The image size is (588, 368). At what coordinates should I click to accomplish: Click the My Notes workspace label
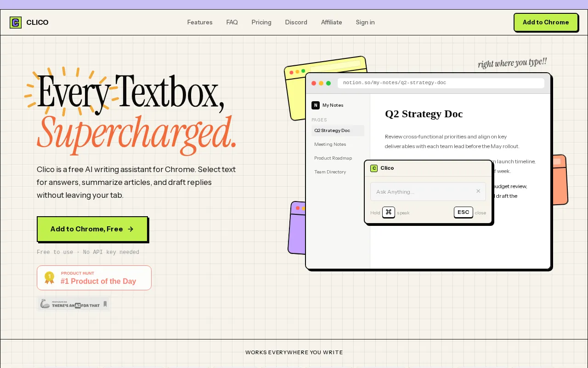[x=333, y=105]
